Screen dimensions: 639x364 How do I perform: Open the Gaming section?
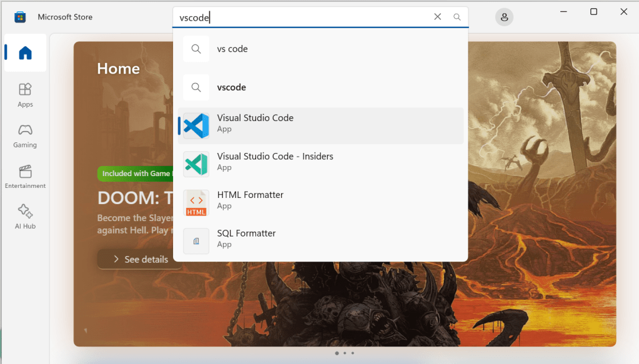pos(25,135)
